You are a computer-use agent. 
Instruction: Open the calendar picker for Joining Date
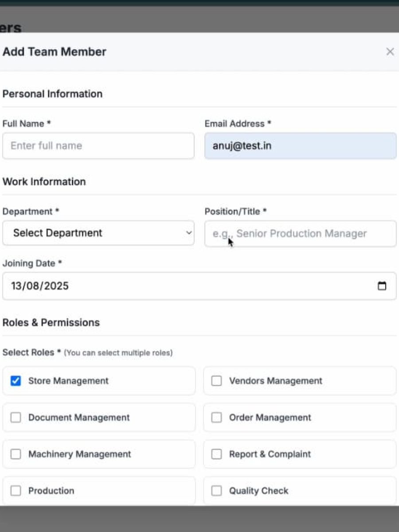click(382, 286)
